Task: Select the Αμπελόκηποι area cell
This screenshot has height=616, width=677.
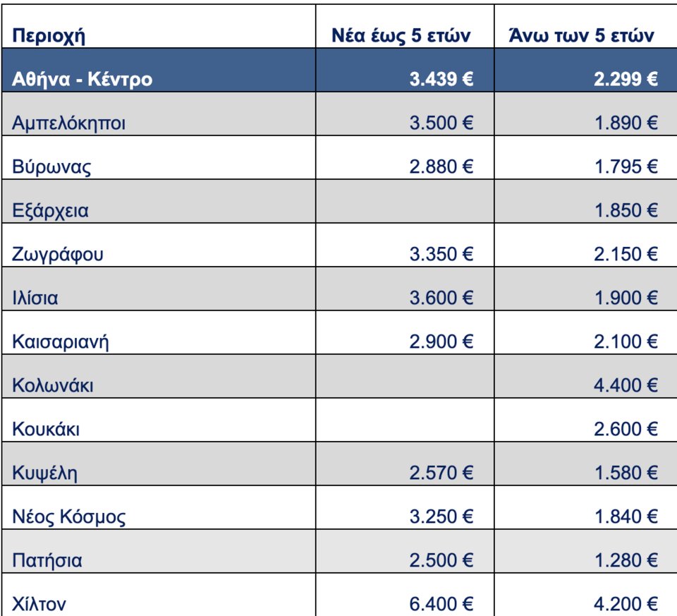Action: [69, 123]
